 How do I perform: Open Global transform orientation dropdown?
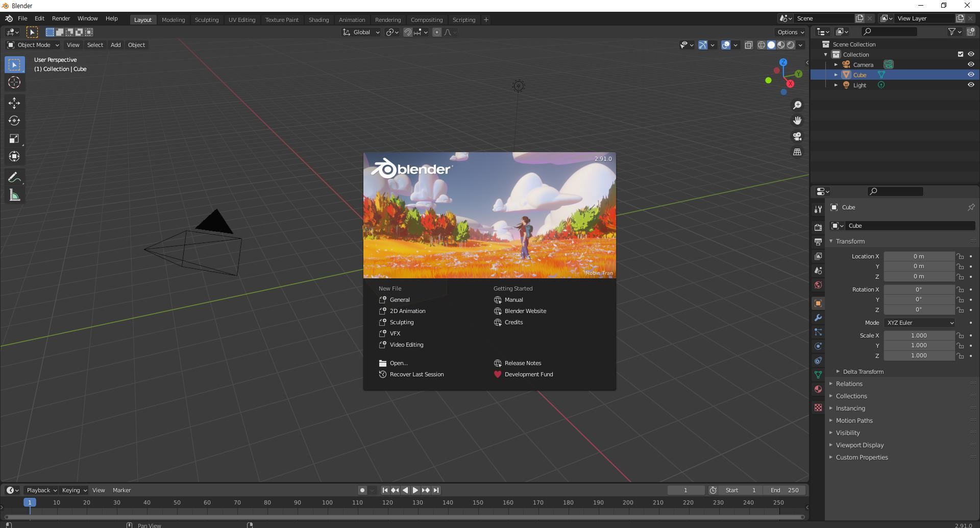(361, 32)
